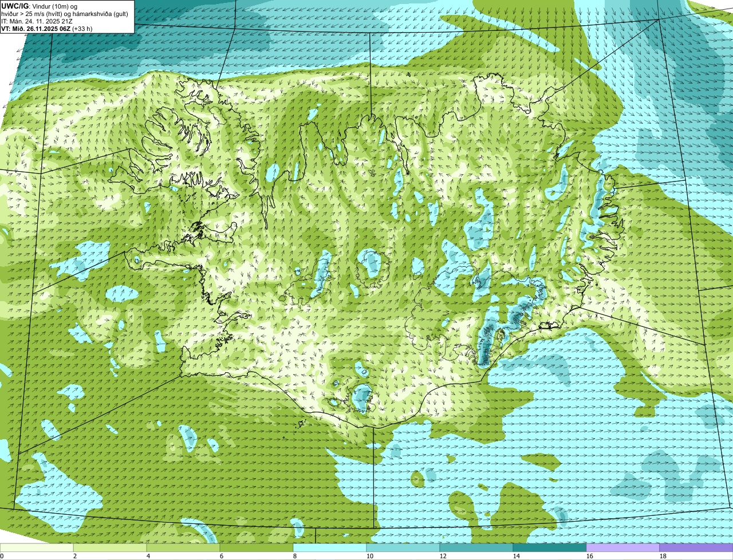Click the 4–6 m/s legend swatch

point(183,547)
